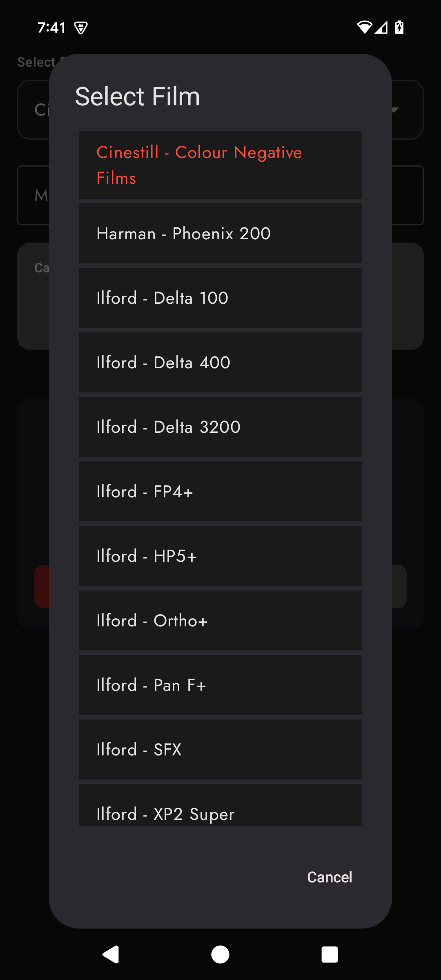Pick Ilford - Delta 400 film stock
Viewport: 441px width, 980px height.
coord(220,362)
